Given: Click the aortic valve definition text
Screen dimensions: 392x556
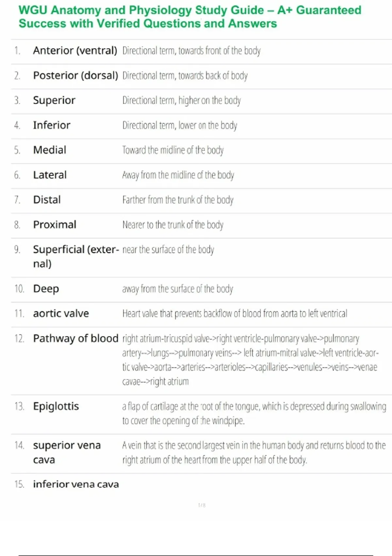Looking at the screenshot, I should [235, 314].
